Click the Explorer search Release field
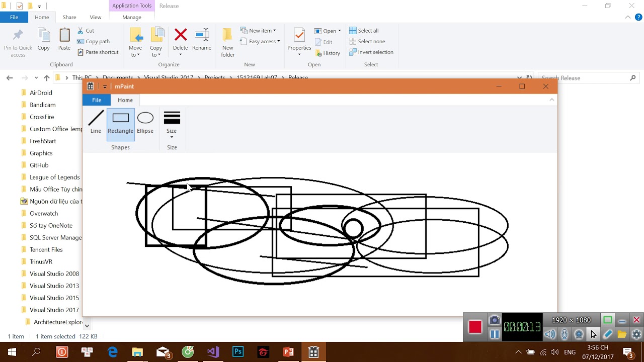The height and width of the screenshot is (362, 644). click(x=589, y=78)
